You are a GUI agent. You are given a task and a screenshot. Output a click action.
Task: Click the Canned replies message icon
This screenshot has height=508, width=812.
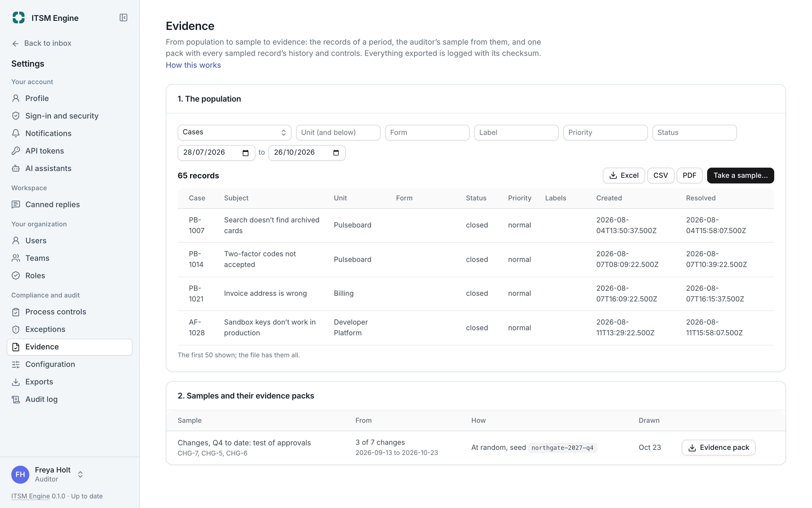pyautogui.click(x=16, y=205)
